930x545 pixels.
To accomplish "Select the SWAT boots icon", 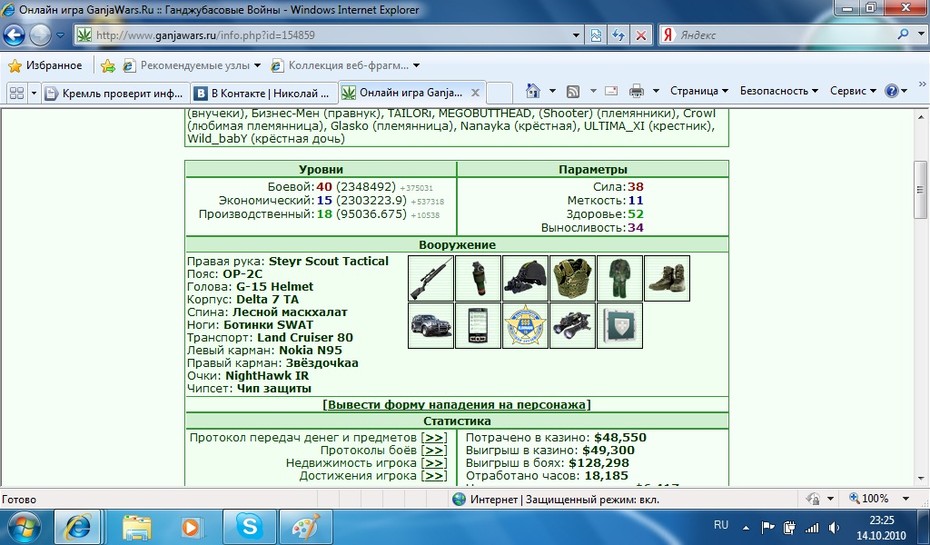I will 667,278.
